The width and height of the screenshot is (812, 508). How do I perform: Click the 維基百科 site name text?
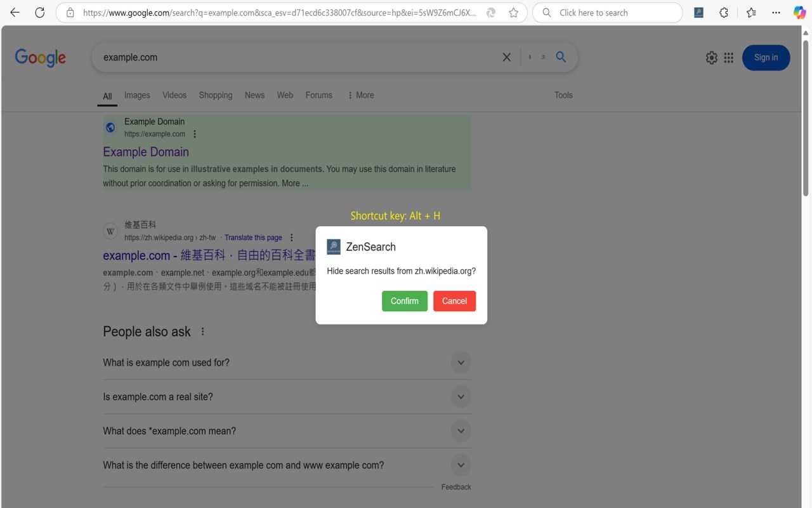(140, 225)
